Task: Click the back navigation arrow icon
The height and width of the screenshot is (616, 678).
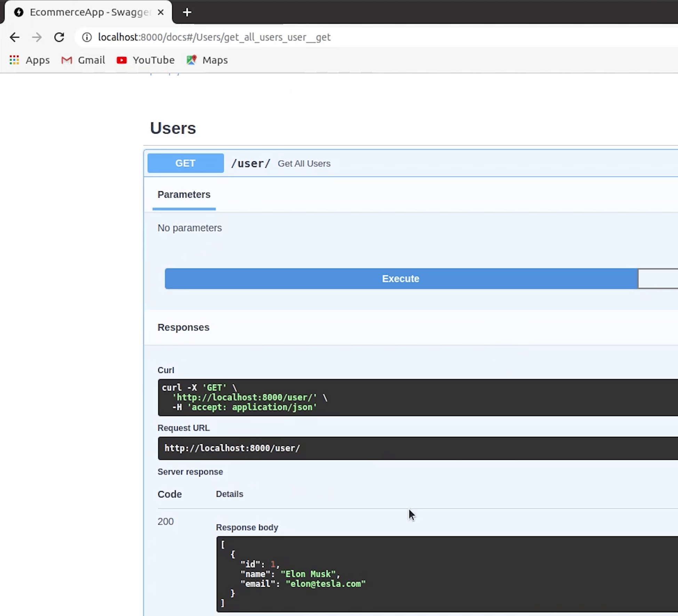Action: (x=15, y=37)
